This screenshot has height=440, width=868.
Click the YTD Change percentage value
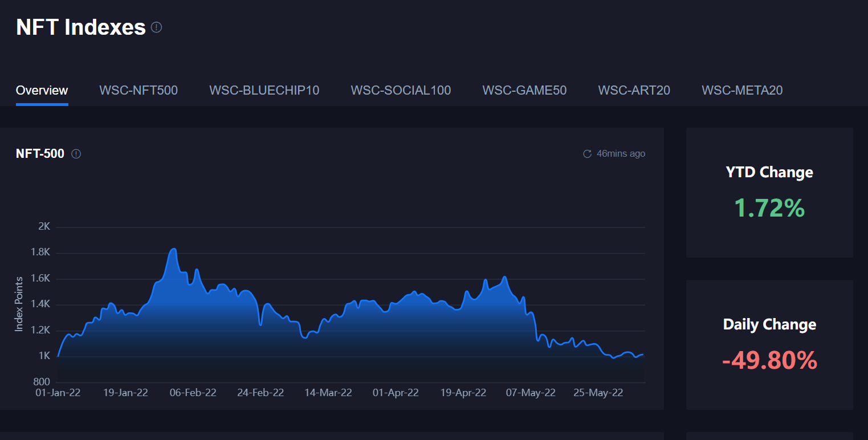[769, 208]
